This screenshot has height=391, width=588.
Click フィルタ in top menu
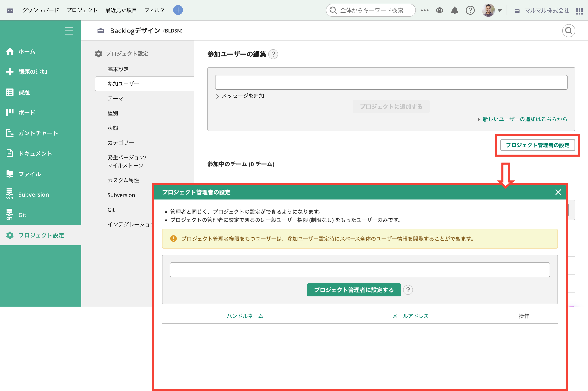click(x=154, y=10)
